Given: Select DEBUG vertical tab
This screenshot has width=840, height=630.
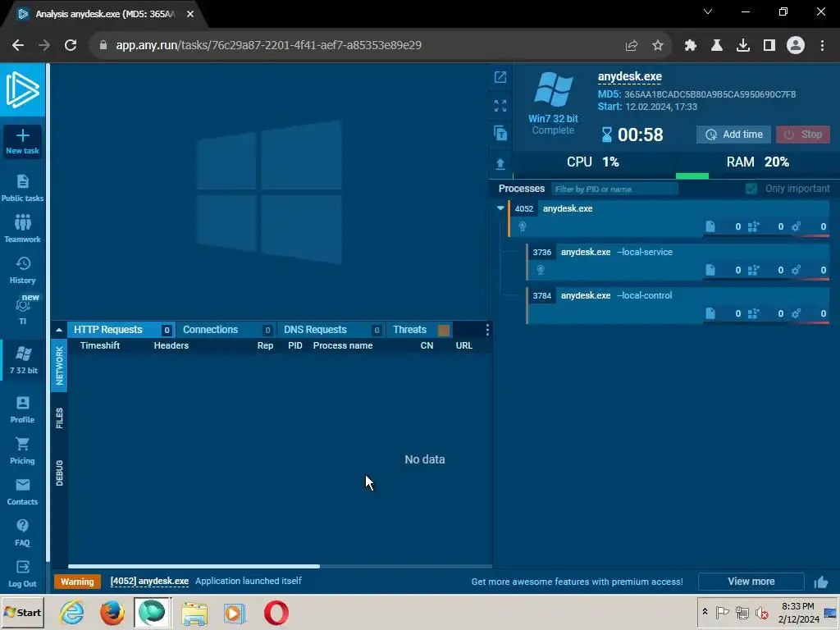Looking at the screenshot, I should coord(59,473).
